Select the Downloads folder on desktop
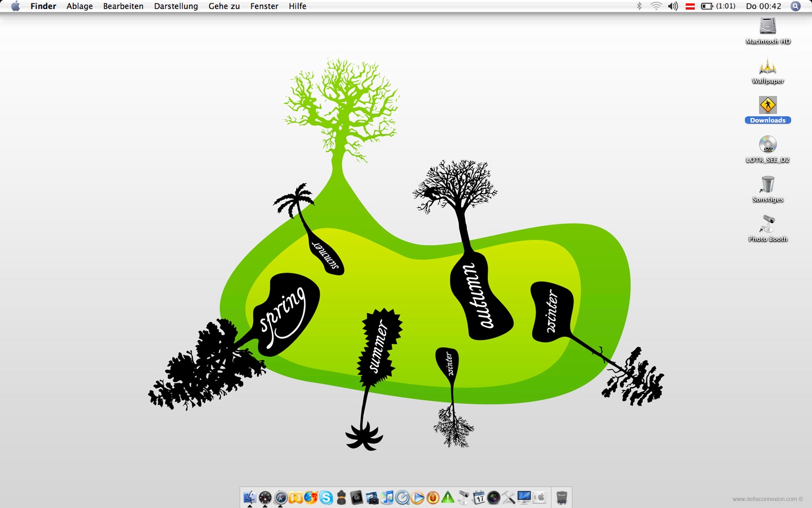The height and width of the screenshot is (508, 812). 767,106
